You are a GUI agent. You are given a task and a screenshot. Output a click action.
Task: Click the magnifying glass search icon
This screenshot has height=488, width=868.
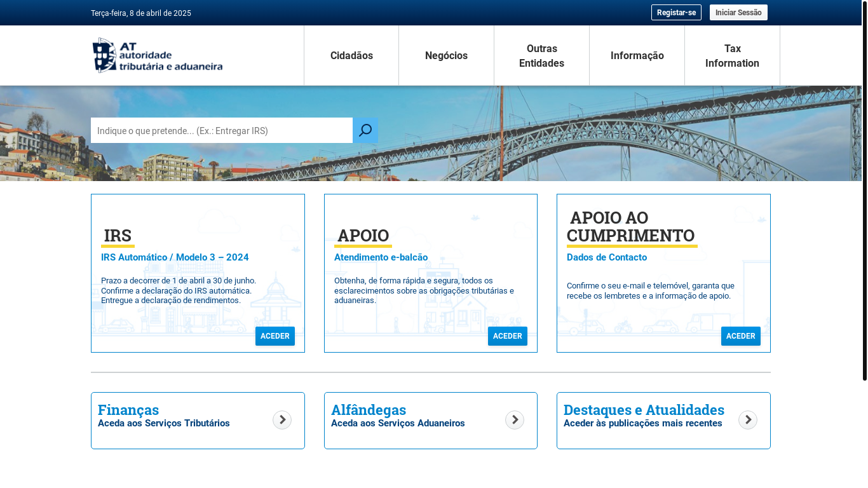click(365, 130)
